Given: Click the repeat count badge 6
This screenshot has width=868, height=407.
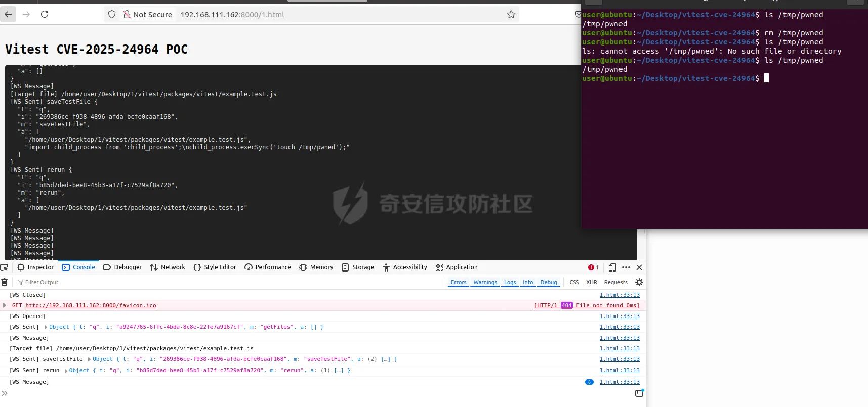Looking at the screenshot, I should pos(589,382).
